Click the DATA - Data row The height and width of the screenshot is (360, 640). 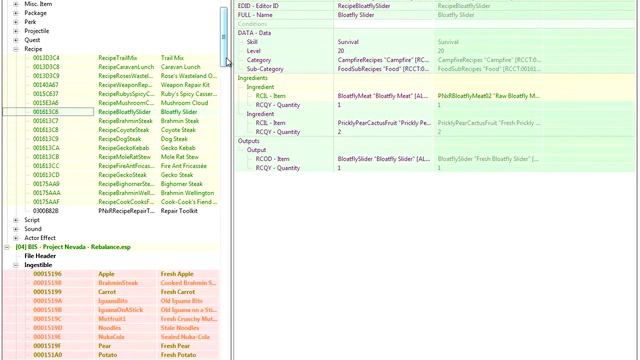click(435, 33)
